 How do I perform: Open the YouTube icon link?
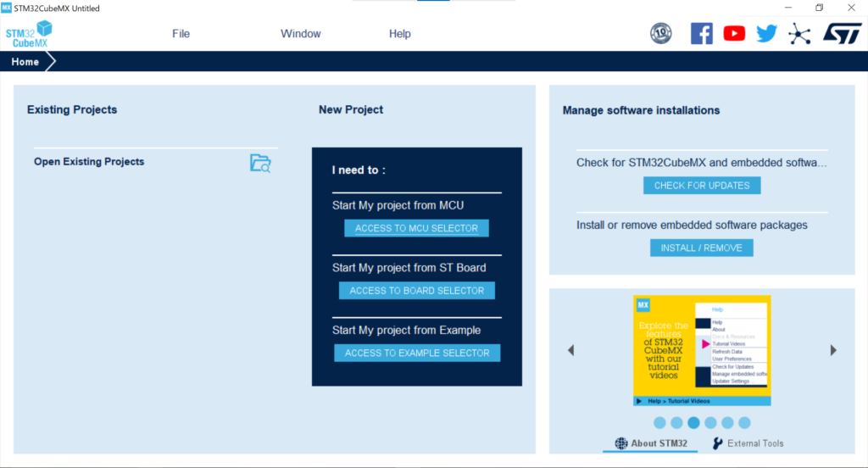click(734, 34)
